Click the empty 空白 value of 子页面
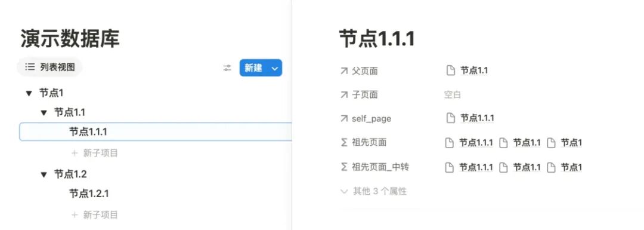The image size is (644, 230). [x=452, y=94]
